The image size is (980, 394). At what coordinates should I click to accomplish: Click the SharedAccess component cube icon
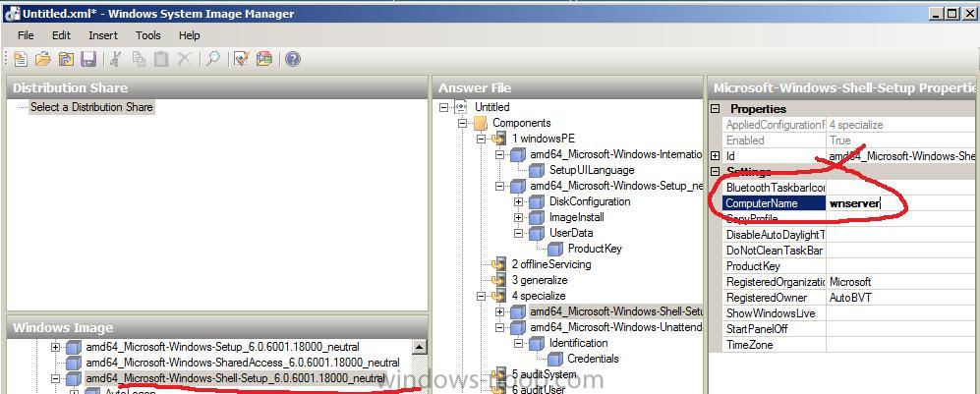[74, 363]
